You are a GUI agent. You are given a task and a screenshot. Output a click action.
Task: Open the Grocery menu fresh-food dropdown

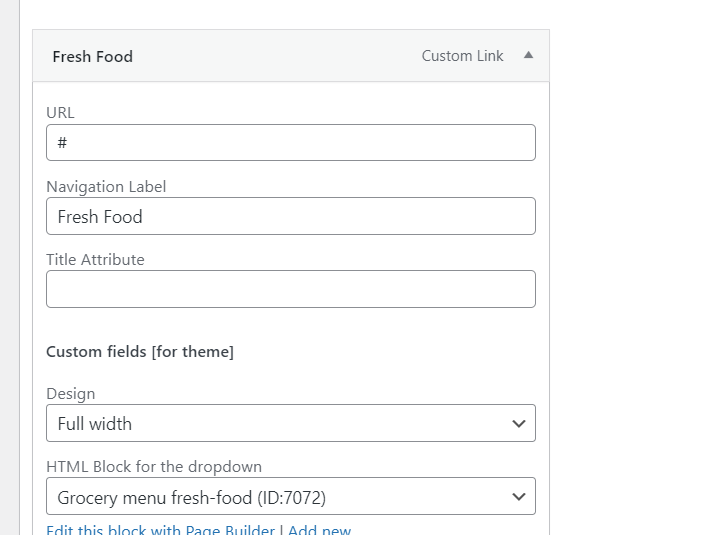click(x=280, y=497)
